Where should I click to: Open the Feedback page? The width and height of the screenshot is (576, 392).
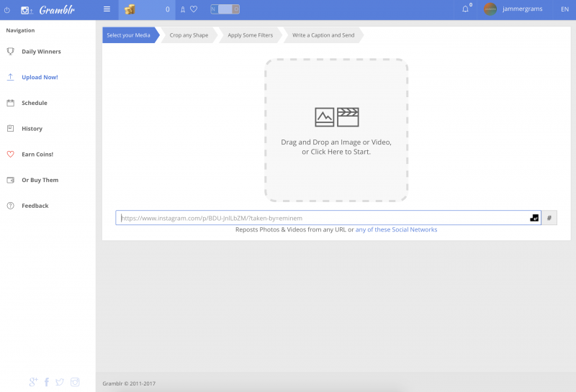(35, 206)
